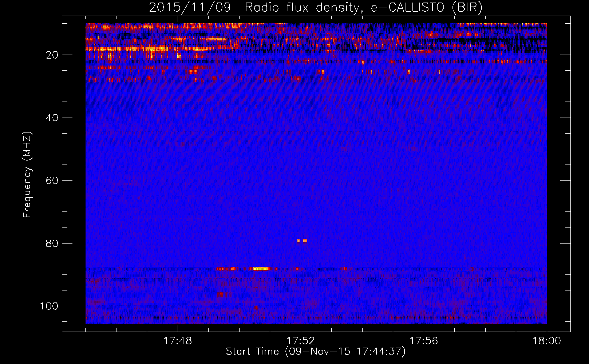This screenshot has width=589, height=364.
Task: Select the "Frequency (MHZ)" y-axis label
Action: pyautogui.click(x=27, y=174)
